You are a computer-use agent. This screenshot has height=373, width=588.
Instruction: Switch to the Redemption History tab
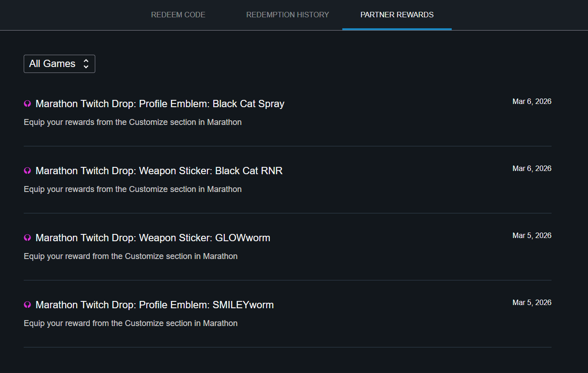(287, 15)
